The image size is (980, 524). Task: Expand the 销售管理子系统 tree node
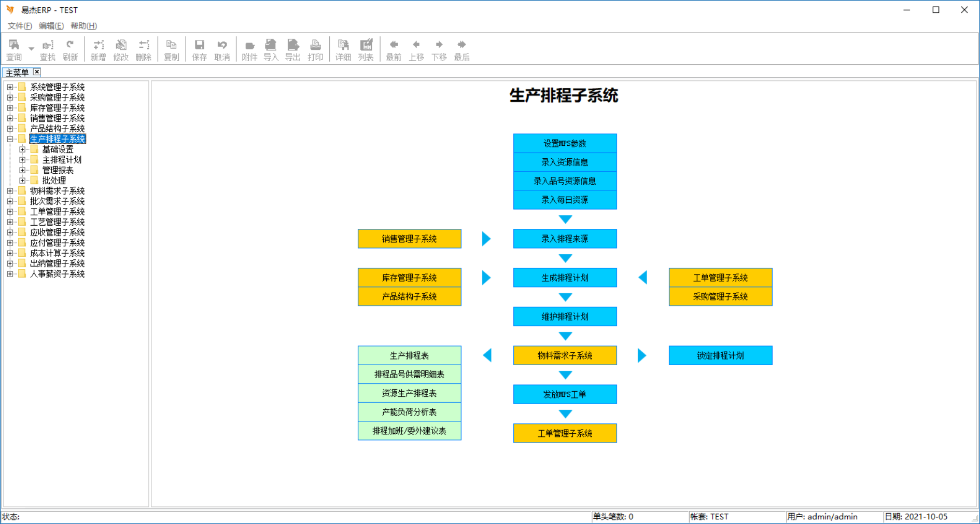coord(10,118)
